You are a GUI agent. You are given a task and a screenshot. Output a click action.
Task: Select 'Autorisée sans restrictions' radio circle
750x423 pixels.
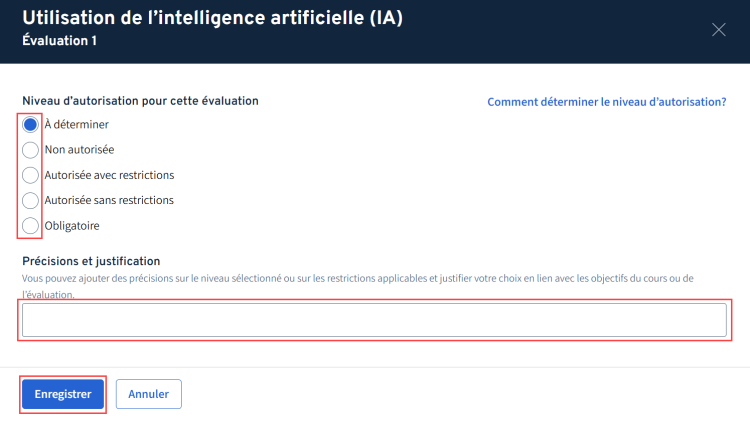click(30, 200)
